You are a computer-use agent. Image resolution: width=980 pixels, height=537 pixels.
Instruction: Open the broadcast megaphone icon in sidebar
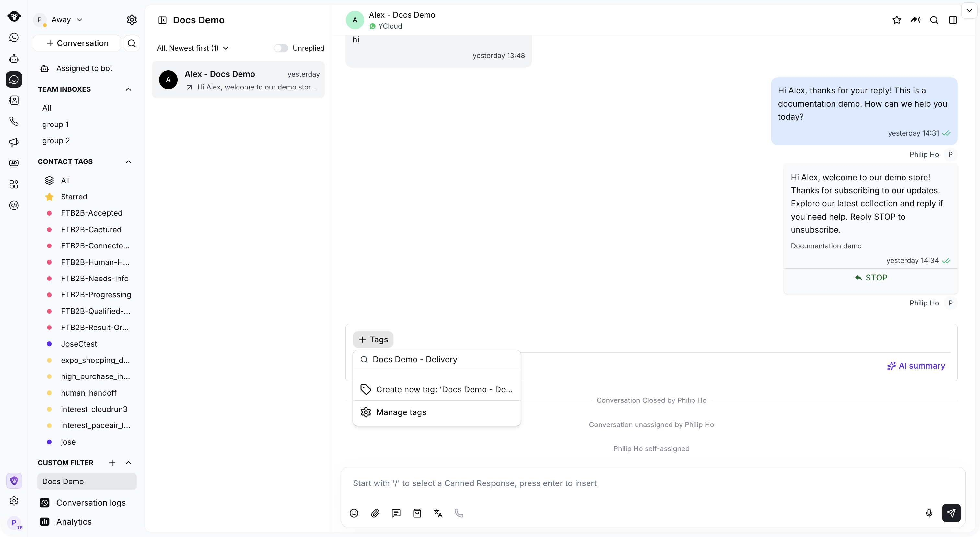click(14, 142)
